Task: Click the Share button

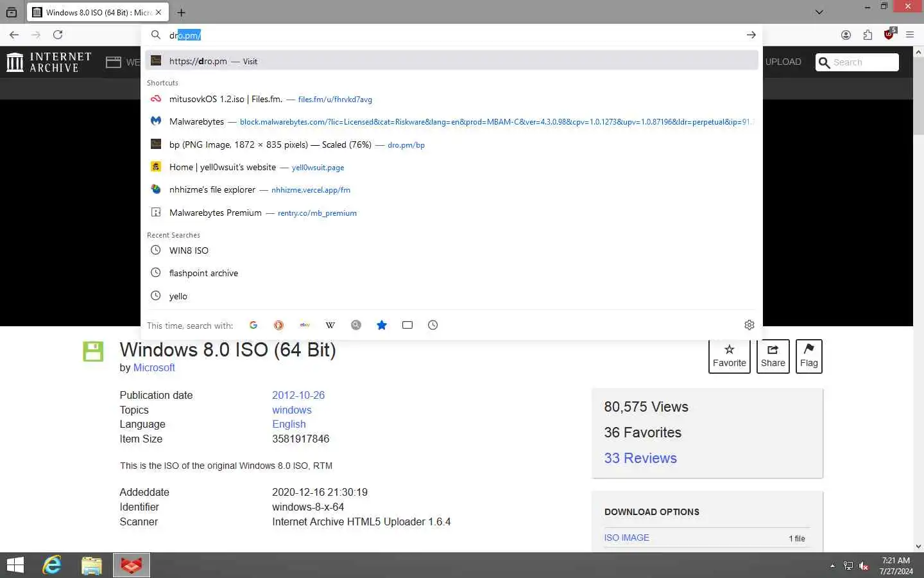Action: [773, 356]
